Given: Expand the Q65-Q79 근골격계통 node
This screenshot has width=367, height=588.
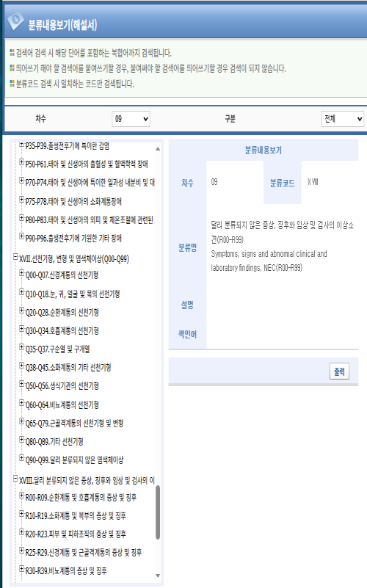Looking at the screenshot, I should pyautogui.click(x=22, y=421).
